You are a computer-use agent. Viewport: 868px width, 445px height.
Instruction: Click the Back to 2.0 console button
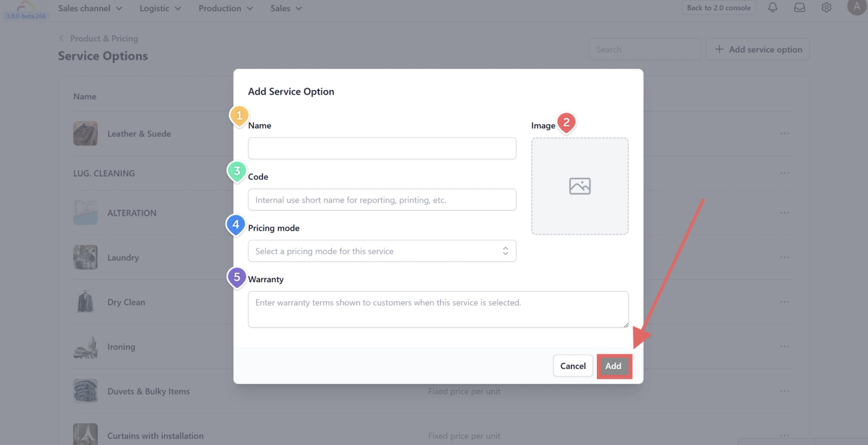(719, 8)
